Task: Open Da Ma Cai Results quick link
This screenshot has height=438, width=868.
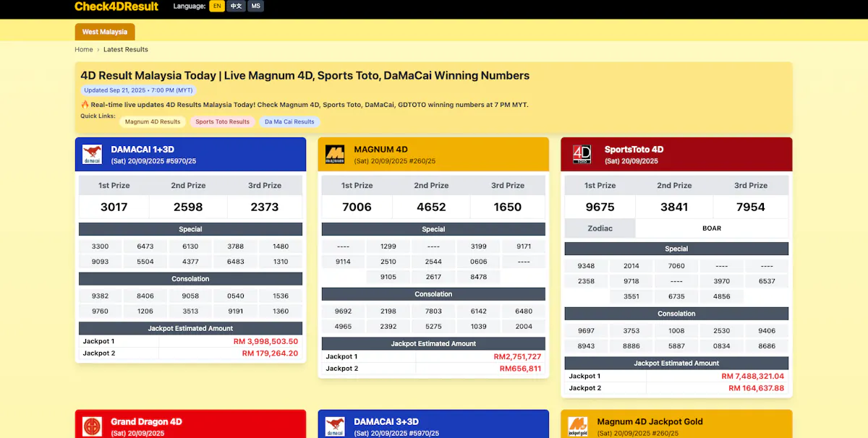Action: coord(289,122)
